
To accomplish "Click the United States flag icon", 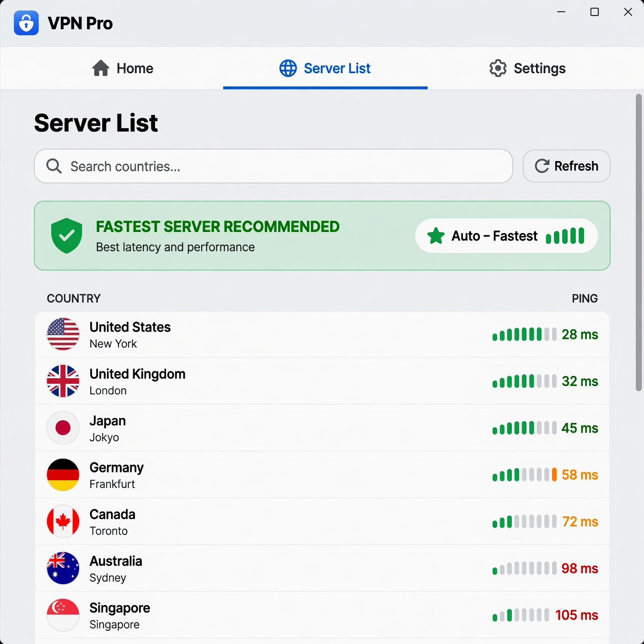I will 63,334.
